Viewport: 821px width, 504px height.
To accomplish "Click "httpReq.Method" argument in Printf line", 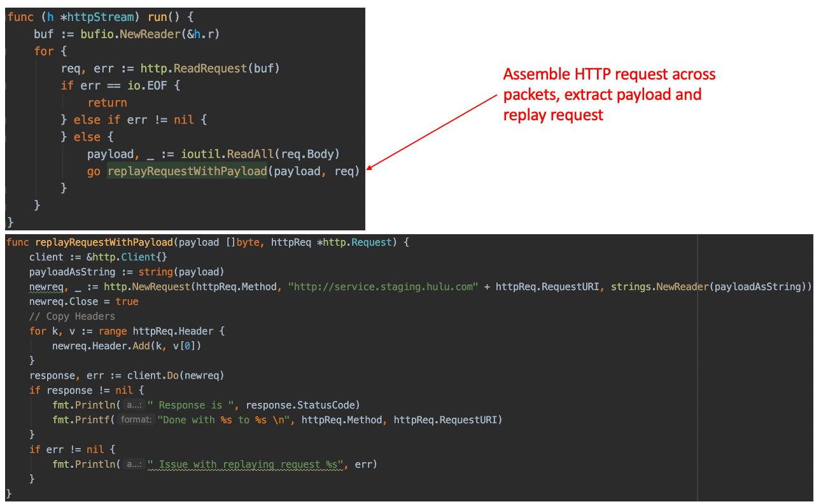I will (x=342, y=420).
